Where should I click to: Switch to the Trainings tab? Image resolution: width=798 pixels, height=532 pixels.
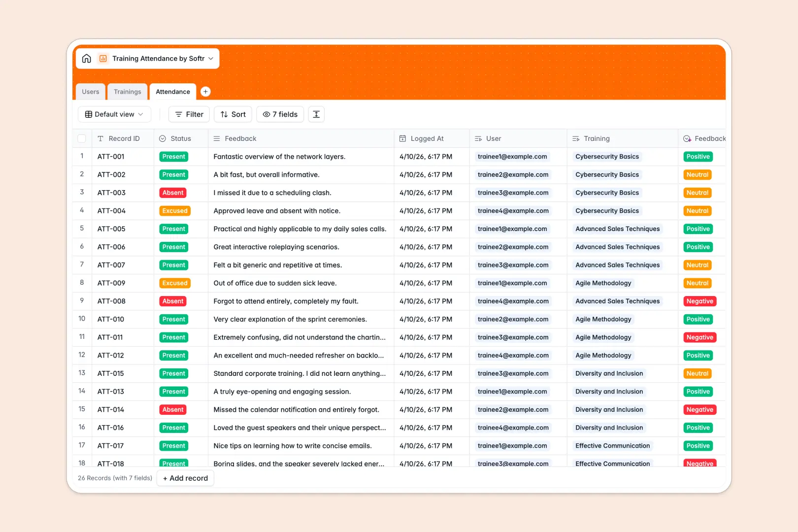tap(127, 92)
